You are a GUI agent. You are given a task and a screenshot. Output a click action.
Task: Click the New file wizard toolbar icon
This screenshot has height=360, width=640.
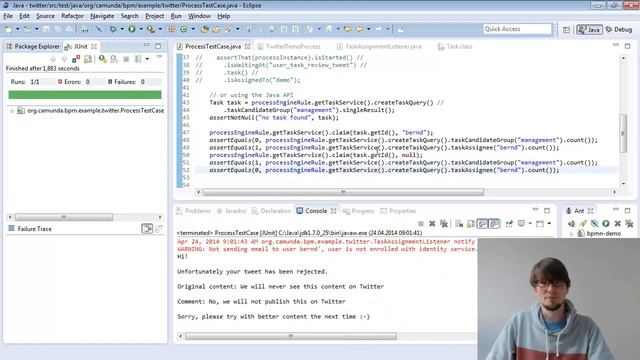[x=9, y=29]
